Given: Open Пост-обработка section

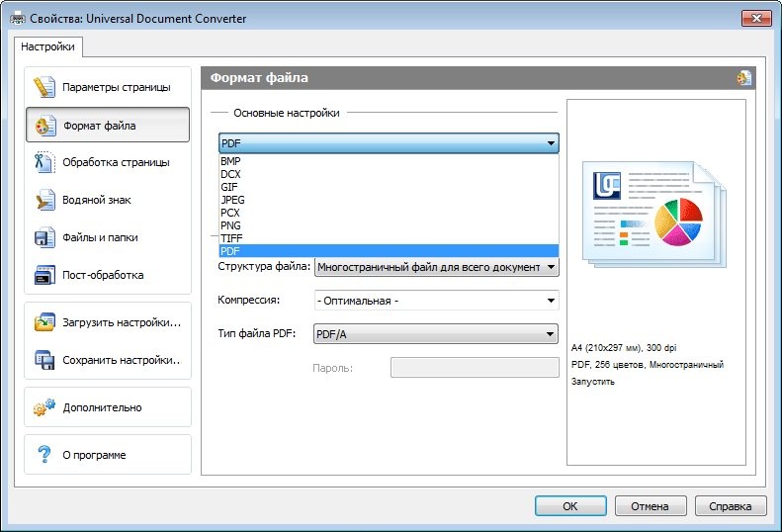Looking at the screenshot, I should pos(108,275).
